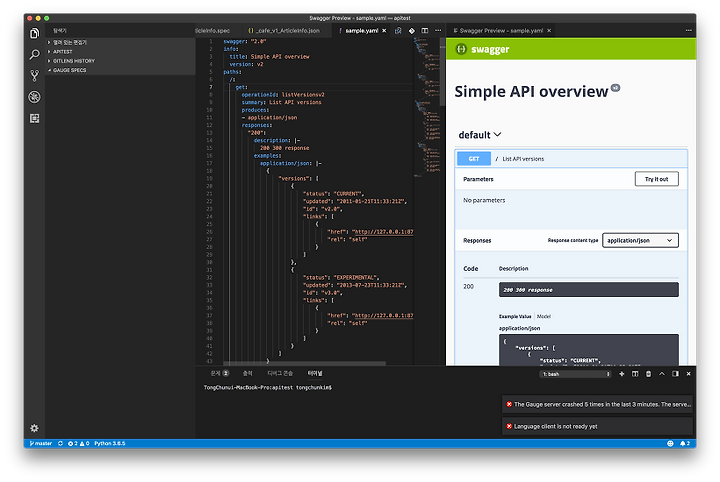Click the error icon of Gauge server notification
The height and width of the screenshot is (482, 720).
(509, 404)
